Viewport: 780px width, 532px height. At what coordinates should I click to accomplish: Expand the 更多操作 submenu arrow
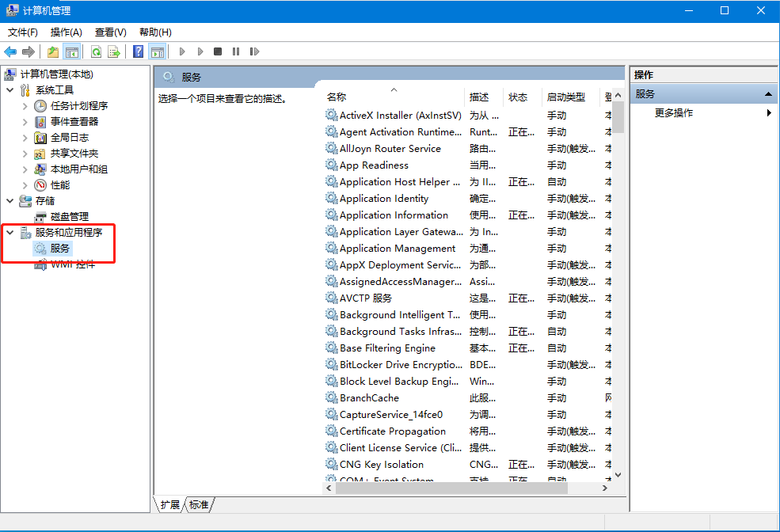click(x=767, y=112)
